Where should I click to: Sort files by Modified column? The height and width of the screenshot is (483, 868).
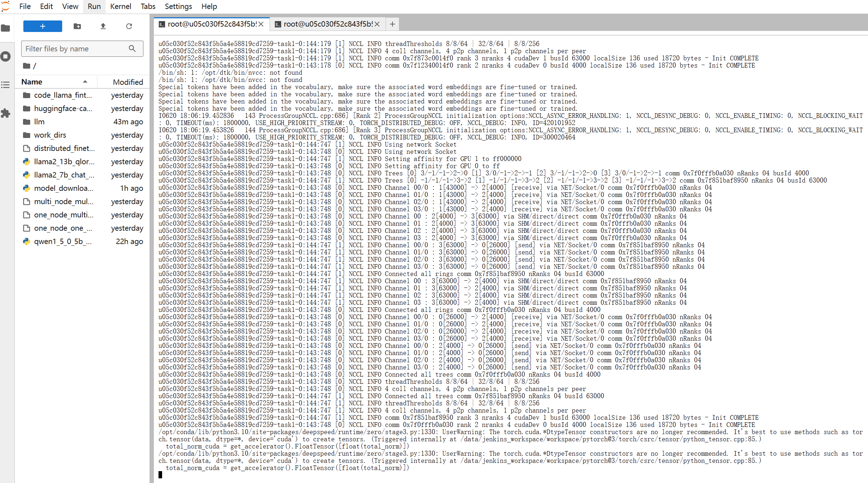tap(128, 82)
